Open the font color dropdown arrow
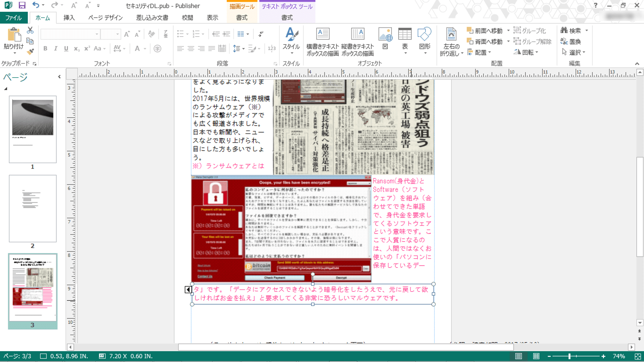 pos(145,49)
